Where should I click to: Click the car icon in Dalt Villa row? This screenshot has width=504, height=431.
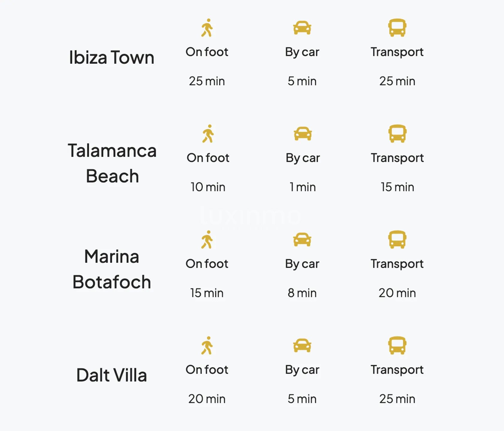(x=302, y=346)
